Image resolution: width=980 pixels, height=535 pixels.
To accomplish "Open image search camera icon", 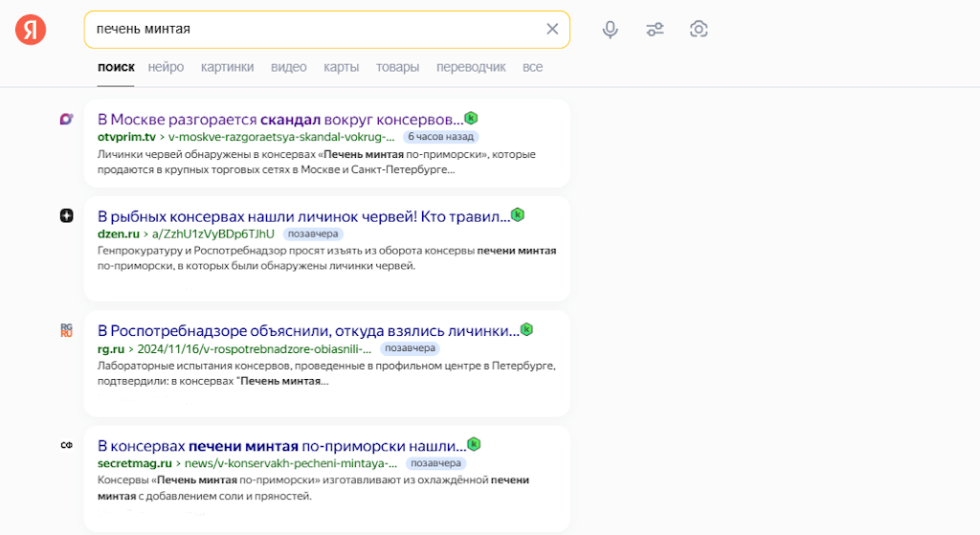I will (699, 30).
